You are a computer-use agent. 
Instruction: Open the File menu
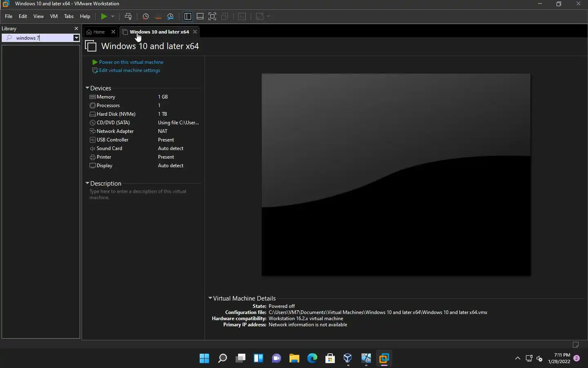9,16
